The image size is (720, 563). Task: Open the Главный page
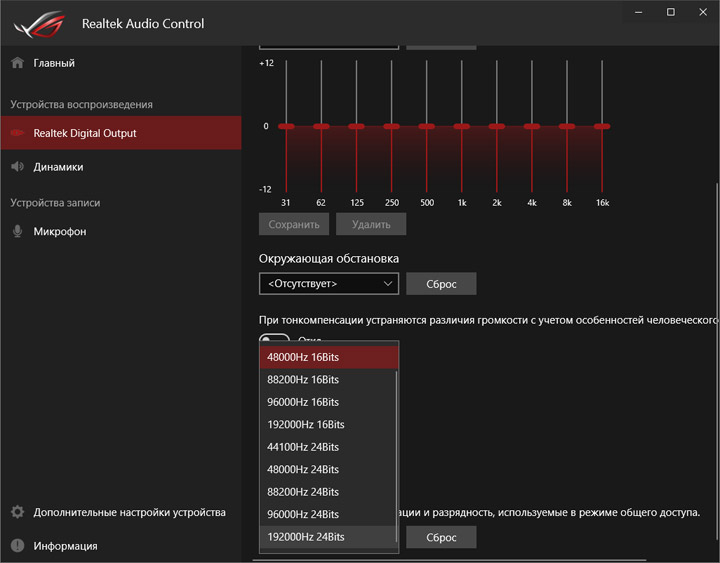[54, 63]
